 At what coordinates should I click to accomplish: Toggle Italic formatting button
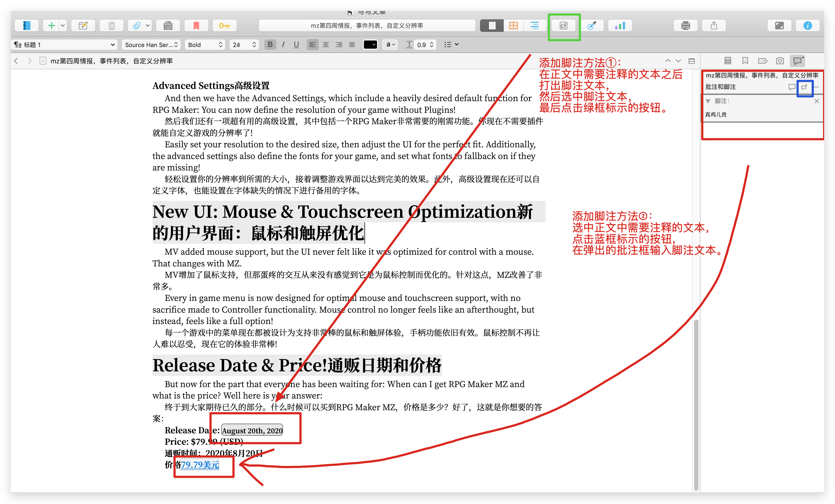(283, 44)
